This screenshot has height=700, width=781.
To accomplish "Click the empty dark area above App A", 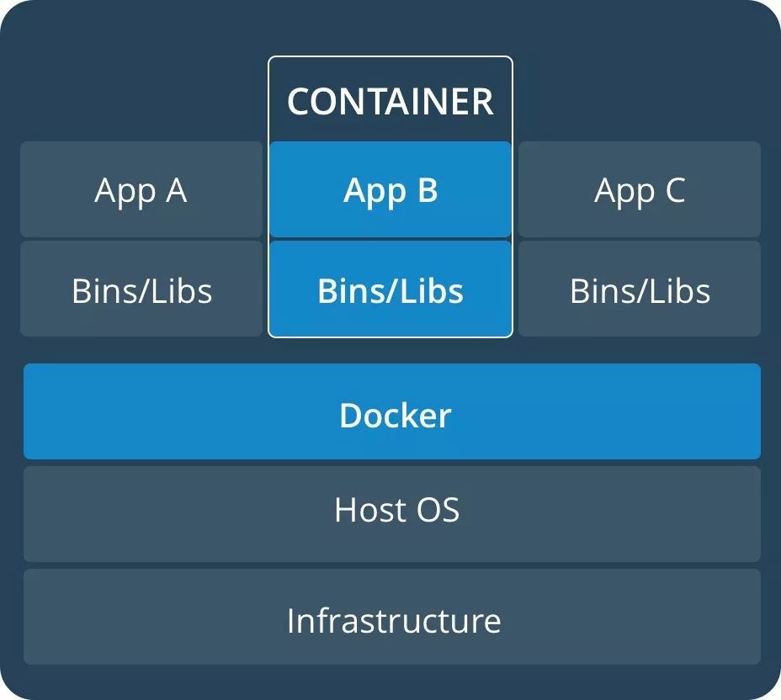I will pyautogui.click(x=141, y=90).
